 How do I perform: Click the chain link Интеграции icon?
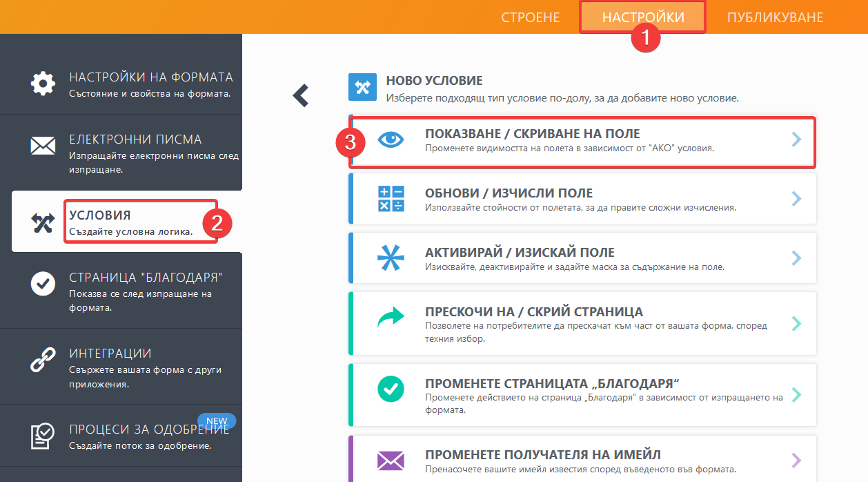pos(43,360)
